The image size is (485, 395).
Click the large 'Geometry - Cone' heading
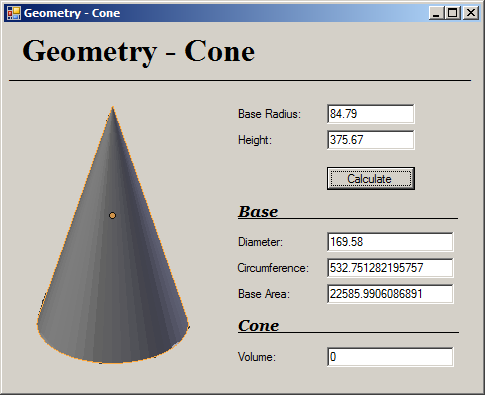tap(139, 52)
